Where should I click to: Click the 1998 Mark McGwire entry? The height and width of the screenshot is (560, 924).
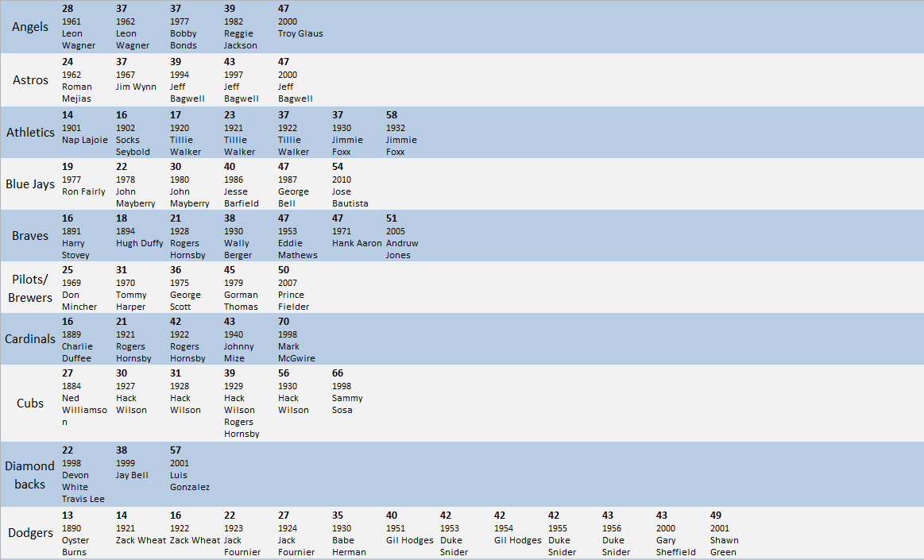(296, 340)
